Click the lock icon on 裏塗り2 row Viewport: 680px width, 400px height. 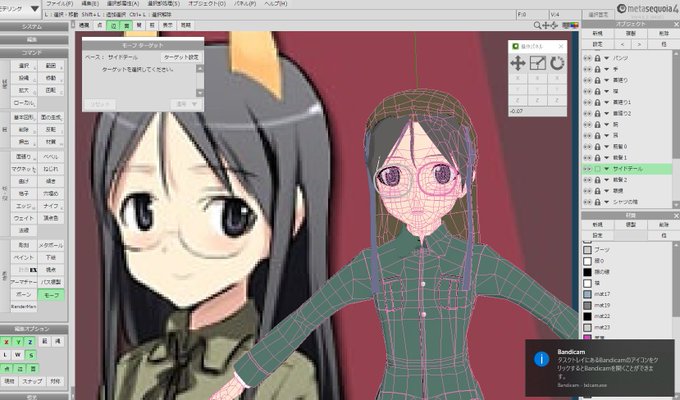[x=598, y=113]
